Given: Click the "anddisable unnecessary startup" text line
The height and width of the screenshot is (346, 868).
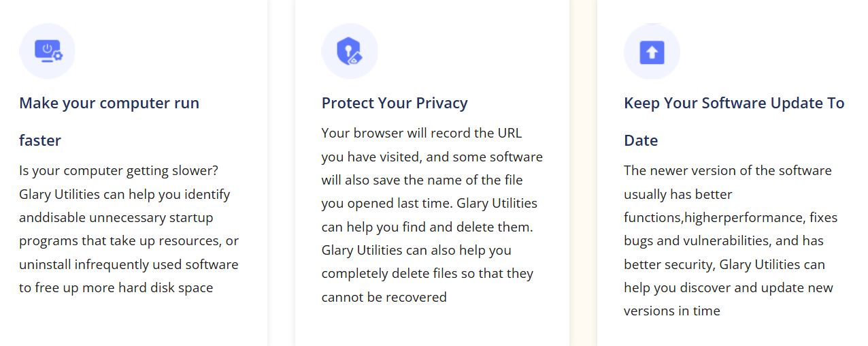Looking at the screenshot, I should point(116,217).
